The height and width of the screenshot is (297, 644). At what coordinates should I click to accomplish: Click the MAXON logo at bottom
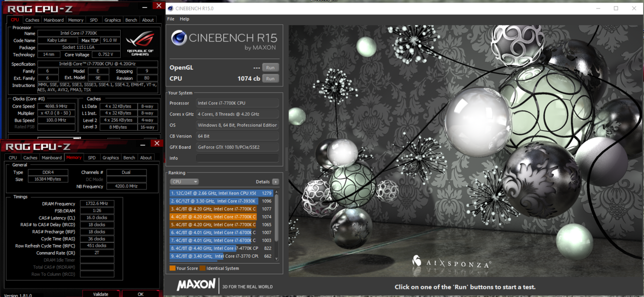pyautogui.click(x=196, y=285)
